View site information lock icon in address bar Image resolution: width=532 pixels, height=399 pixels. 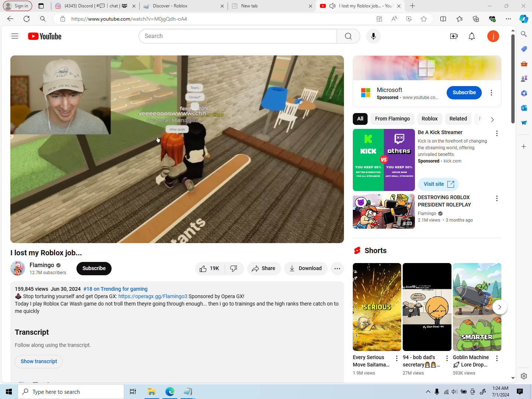coord(63,19)
